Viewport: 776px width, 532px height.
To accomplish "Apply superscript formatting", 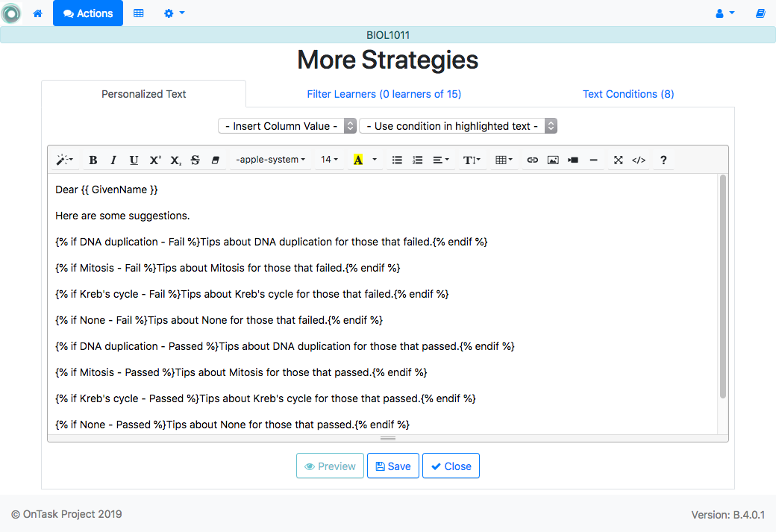I will point(155,160).
